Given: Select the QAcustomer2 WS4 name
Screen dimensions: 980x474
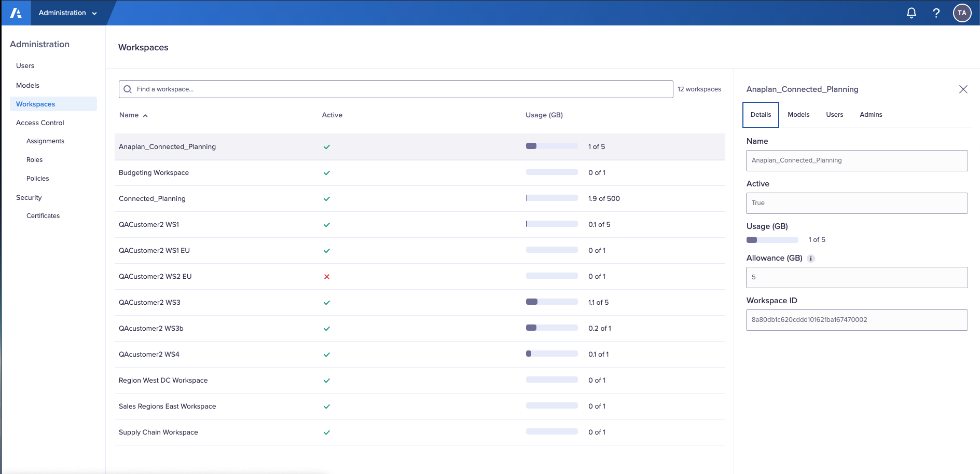Looking at the screenshot, I should coord(149,355).
